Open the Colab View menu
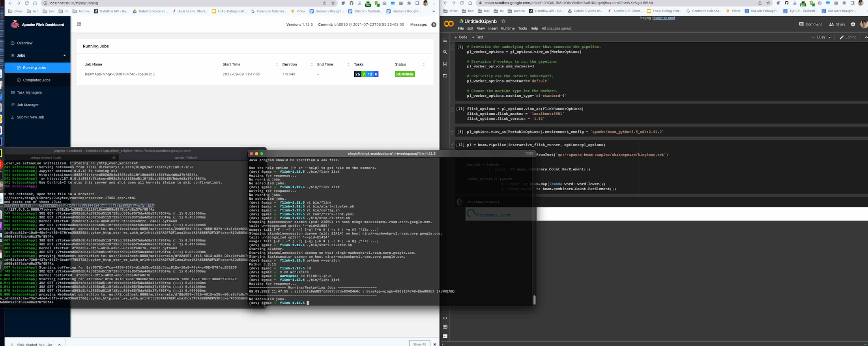868x346 pixels. pos(481,28)
